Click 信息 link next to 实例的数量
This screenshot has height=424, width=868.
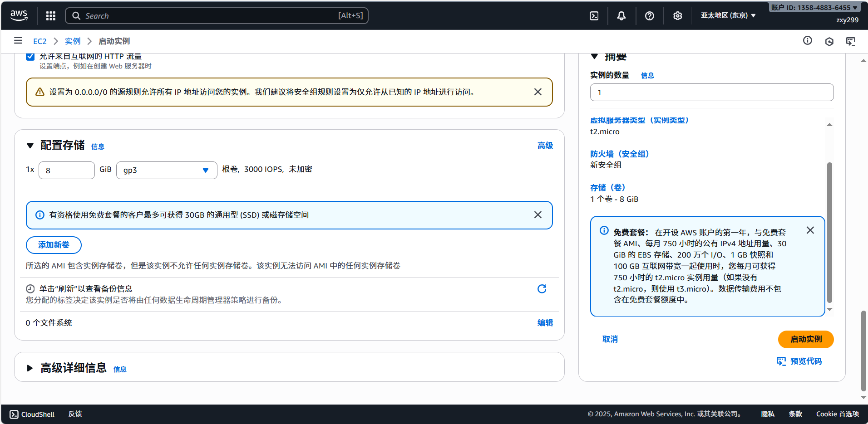[x=647, y=75]
